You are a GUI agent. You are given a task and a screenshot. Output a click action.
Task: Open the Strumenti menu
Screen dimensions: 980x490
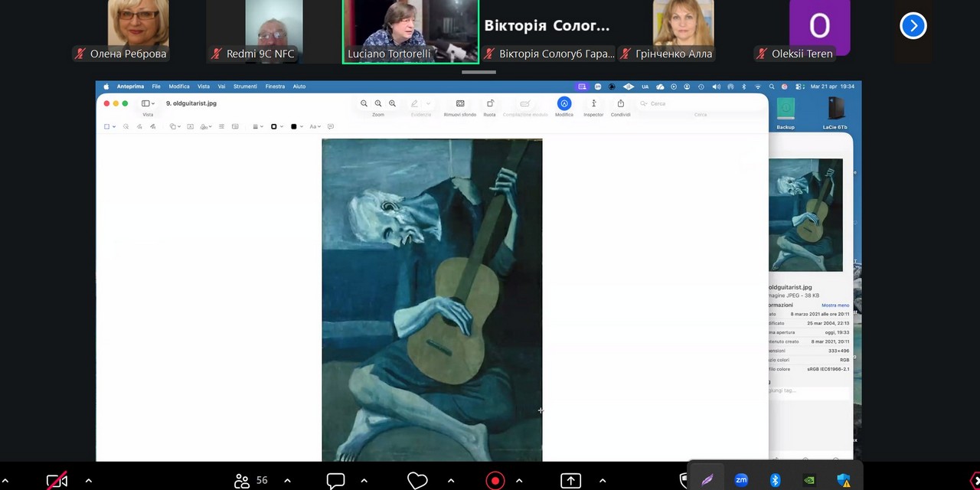pyautogui.click(x=245, y=87)
